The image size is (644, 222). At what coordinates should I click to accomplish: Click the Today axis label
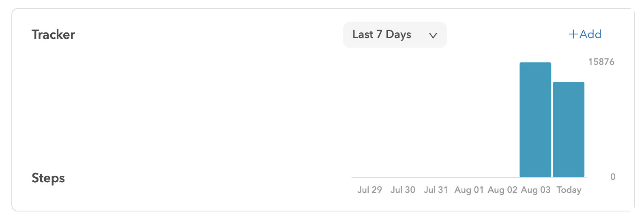point(569,190)
